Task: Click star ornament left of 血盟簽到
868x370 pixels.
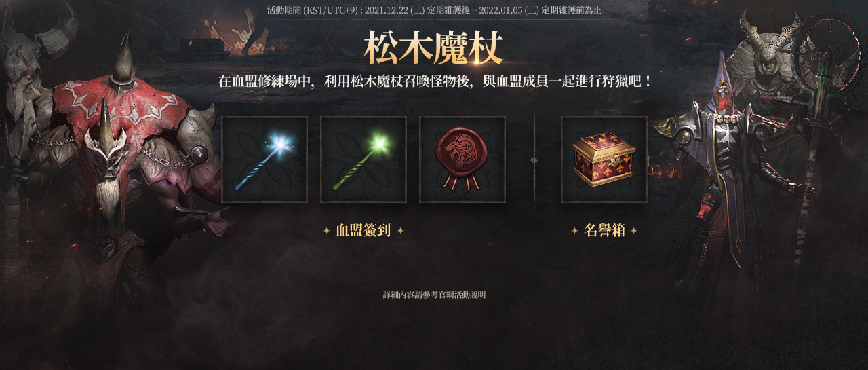Action: (326, 231)
